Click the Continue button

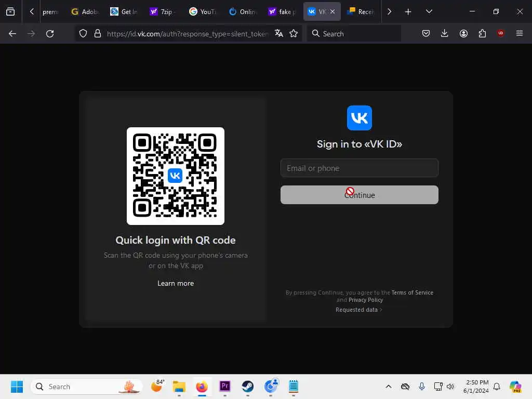tap(360, 195)
